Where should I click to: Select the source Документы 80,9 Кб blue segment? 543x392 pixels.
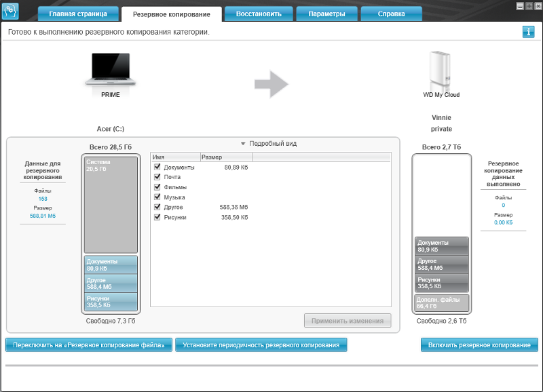(x=111, y=265)
